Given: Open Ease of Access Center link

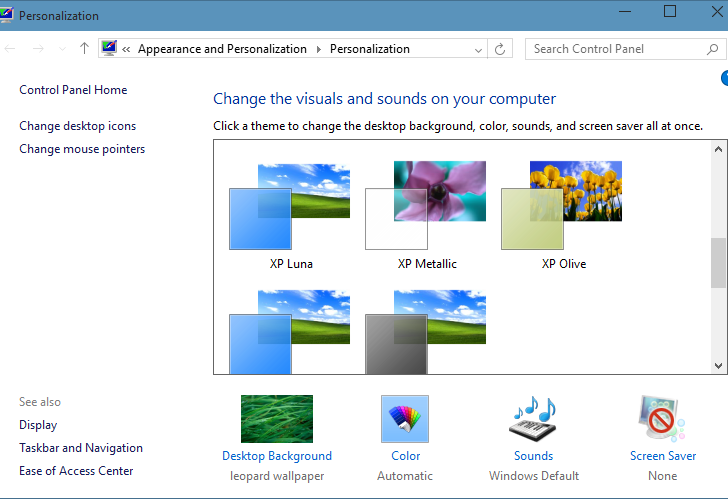Looking at the screenshot, I should [x=76, y=471].
